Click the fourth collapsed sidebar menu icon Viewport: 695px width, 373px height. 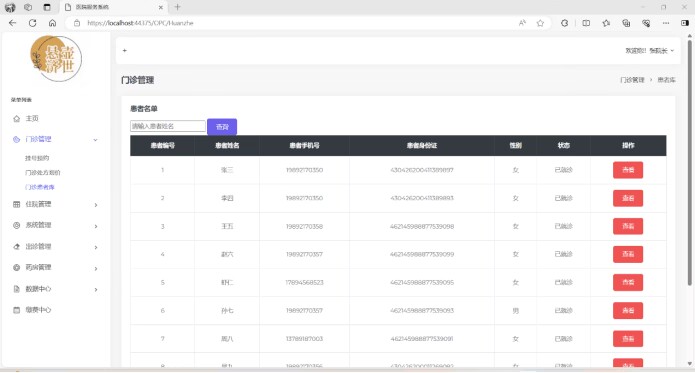16,247
